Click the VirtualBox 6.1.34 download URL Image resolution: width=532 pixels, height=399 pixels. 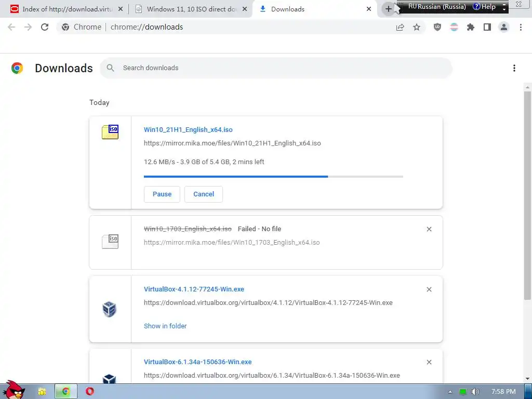272,376
